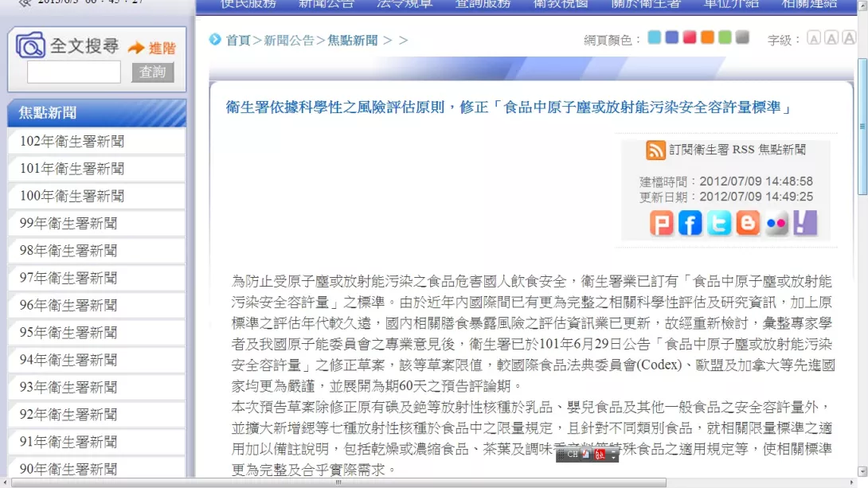868x488 pixels.
Task: Share the article on Plurk
Action: [662, 223]
